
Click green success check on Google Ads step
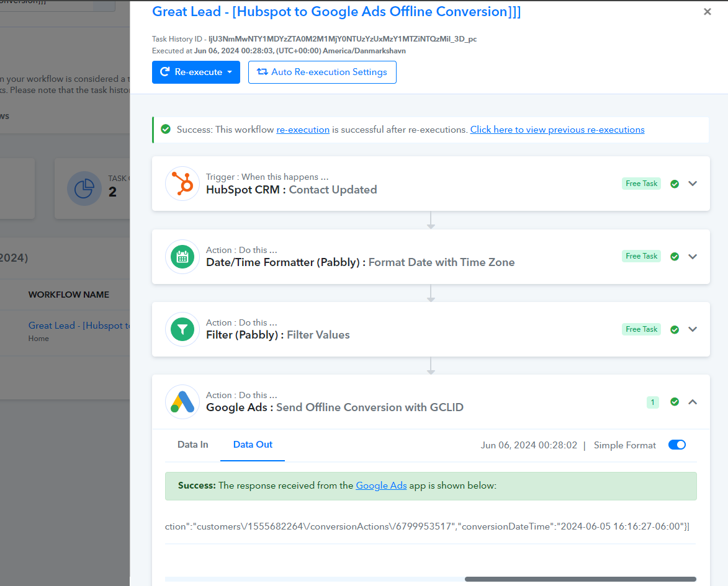[x=675, y=402]
